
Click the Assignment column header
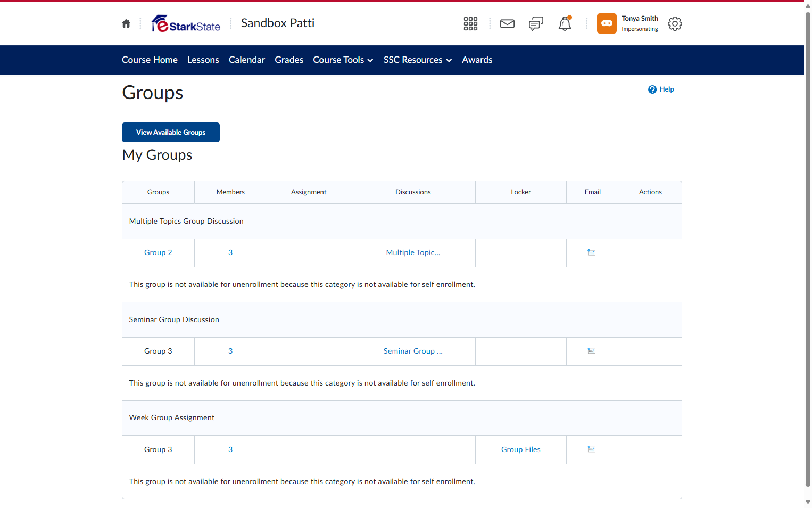(309, 192)
